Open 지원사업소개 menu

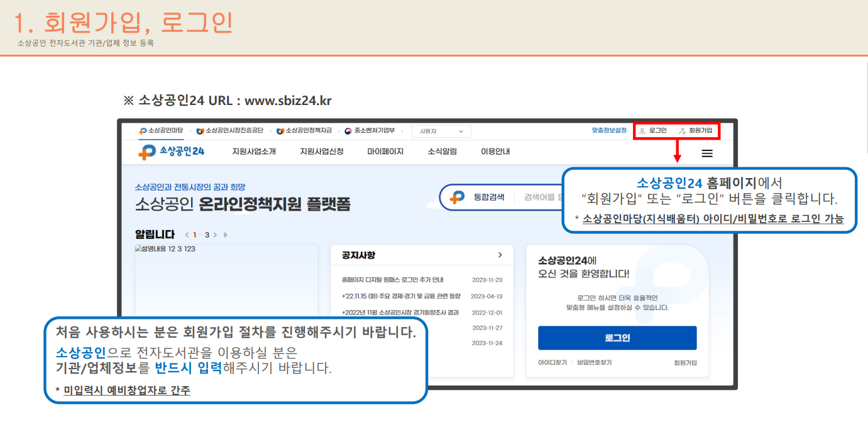pyautogui.click(x=254, y=152)
